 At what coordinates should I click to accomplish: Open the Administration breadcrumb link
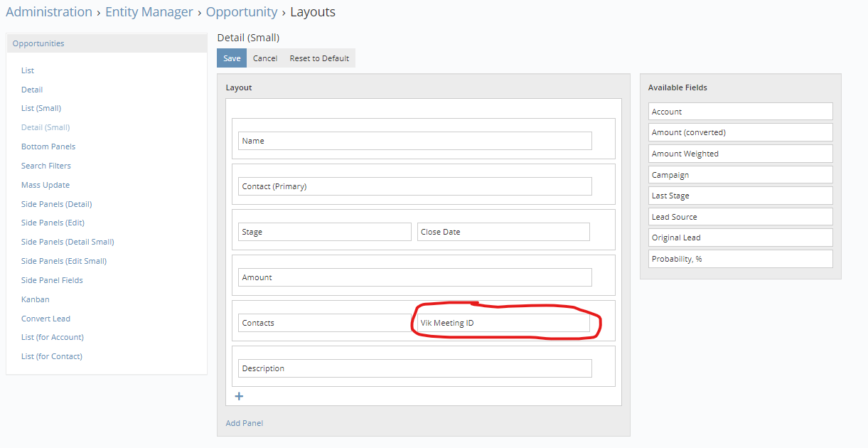pos(48,11)
